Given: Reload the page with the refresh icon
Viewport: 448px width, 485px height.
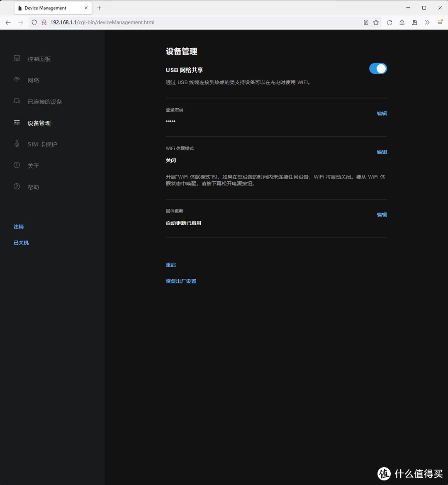Looking at the screenshot, I should tap(389, 22).
